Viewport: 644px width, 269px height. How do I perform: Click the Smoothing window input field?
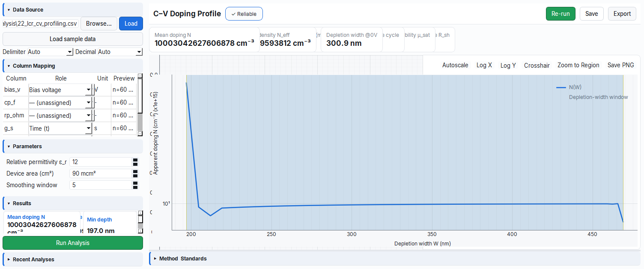tap(101, 185)
